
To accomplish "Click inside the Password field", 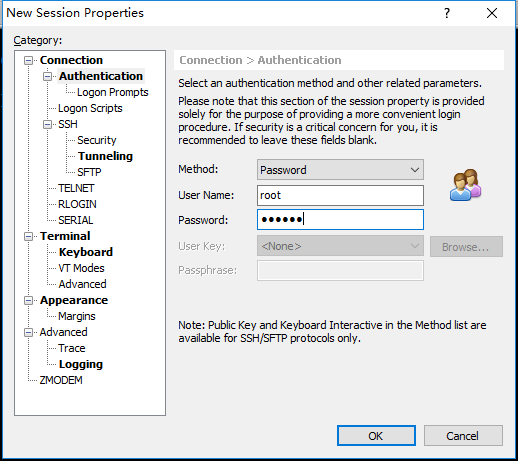I will (340, 220).
